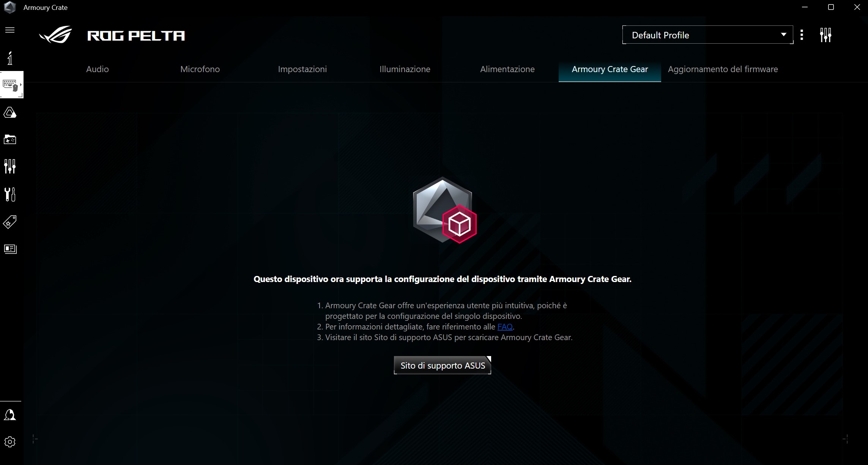Open the hamburger navigation menu
868x465 pixels.
(x=10, y=30)
